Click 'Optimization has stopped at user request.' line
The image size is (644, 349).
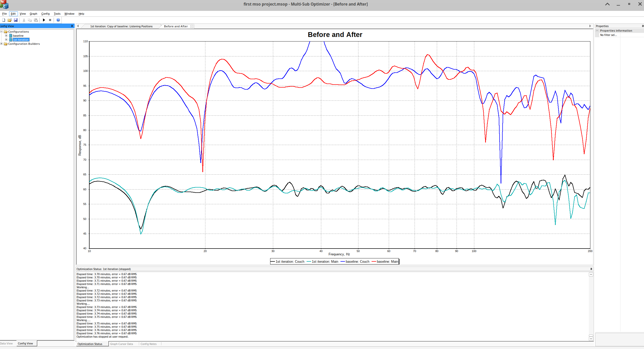[x=102, y=337]
